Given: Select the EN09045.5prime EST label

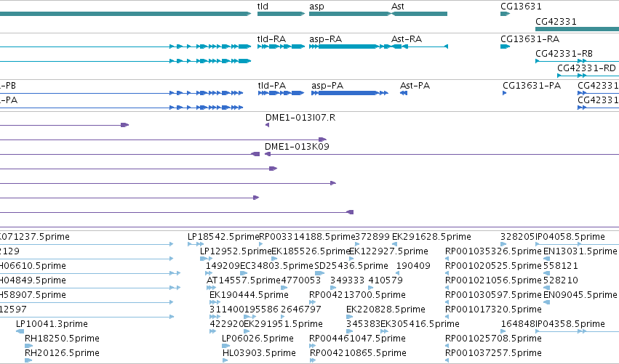Looking at the screenshot, I should coord(580,294).
